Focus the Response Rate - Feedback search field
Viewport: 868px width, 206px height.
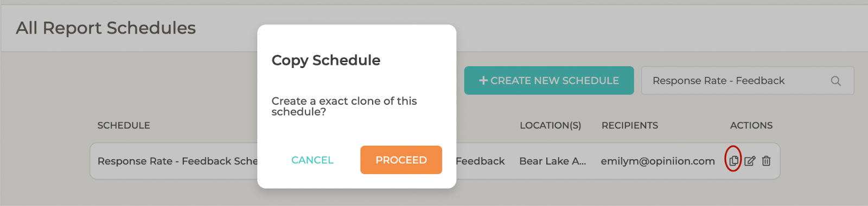[x=748, y=80]
